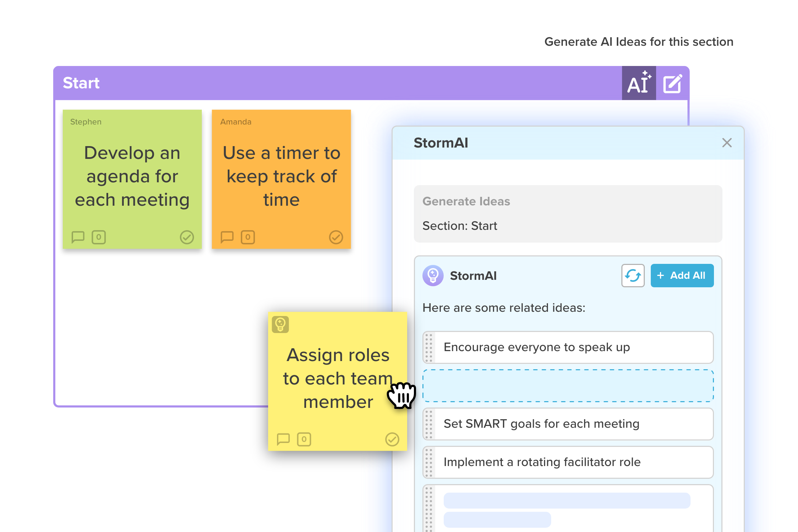Click the AI lightbulb on the yellow sticky note
The height and width of the screenshot is (532, 798).
click(x=281, y=323)
